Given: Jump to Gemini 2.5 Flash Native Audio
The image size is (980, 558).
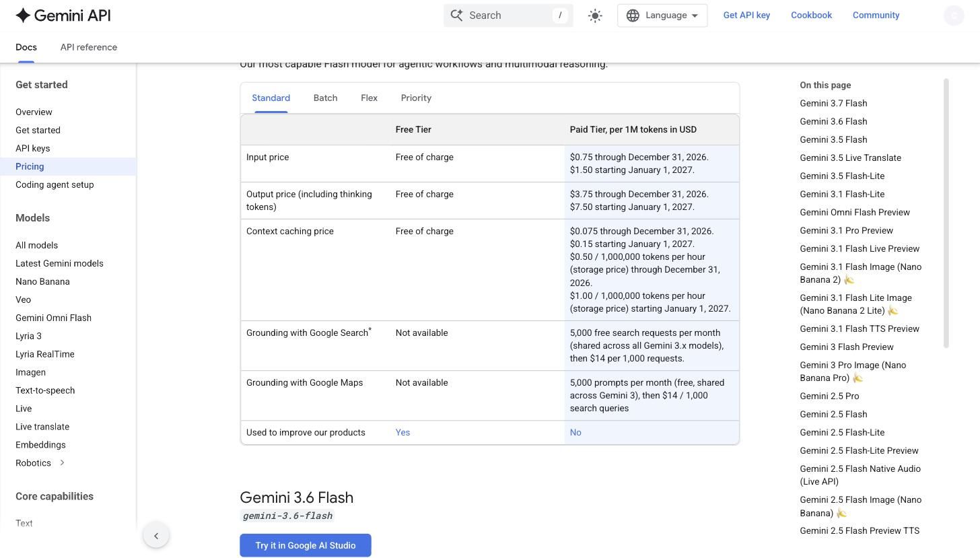Looking at the screenshot, I should [860, 475].
